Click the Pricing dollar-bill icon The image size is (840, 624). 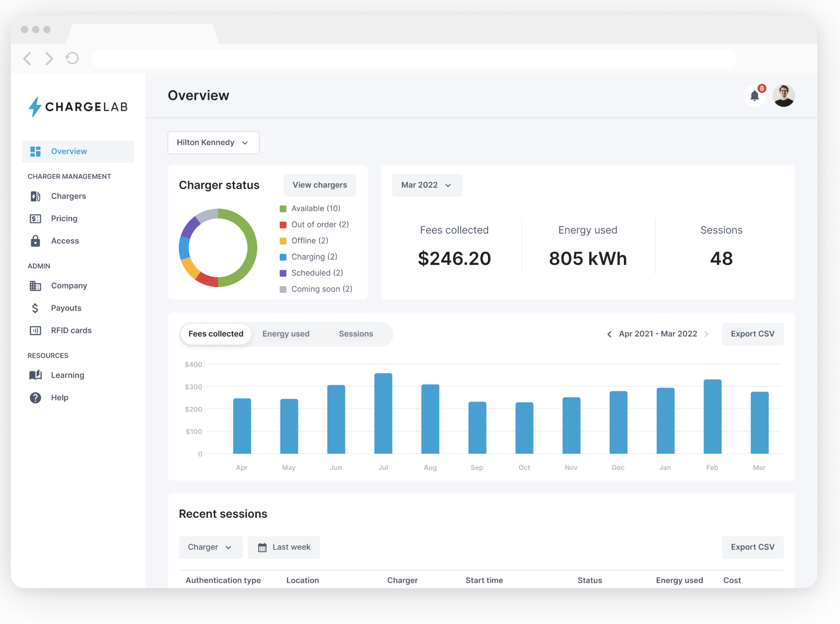point(35,218)
